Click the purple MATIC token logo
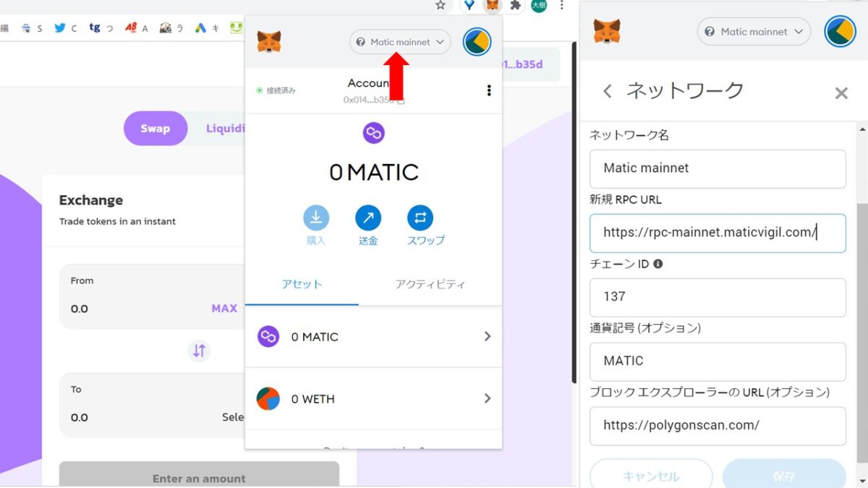 click(x=373, y=133)
